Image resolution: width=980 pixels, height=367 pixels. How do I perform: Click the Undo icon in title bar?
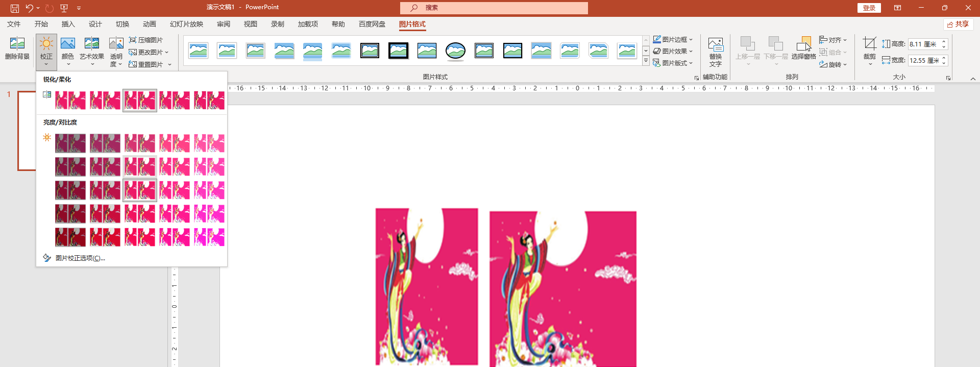pos(30,8)
